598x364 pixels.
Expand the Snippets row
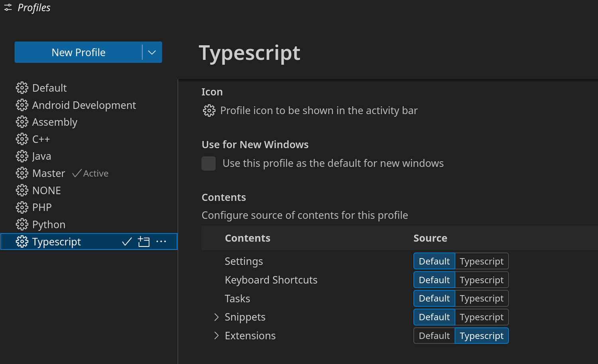click(216, 317)
